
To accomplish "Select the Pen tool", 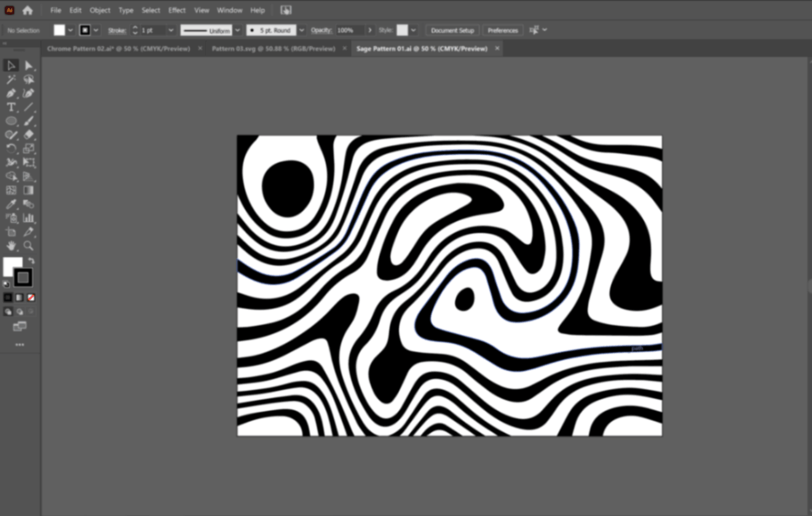I will [11, 93].
